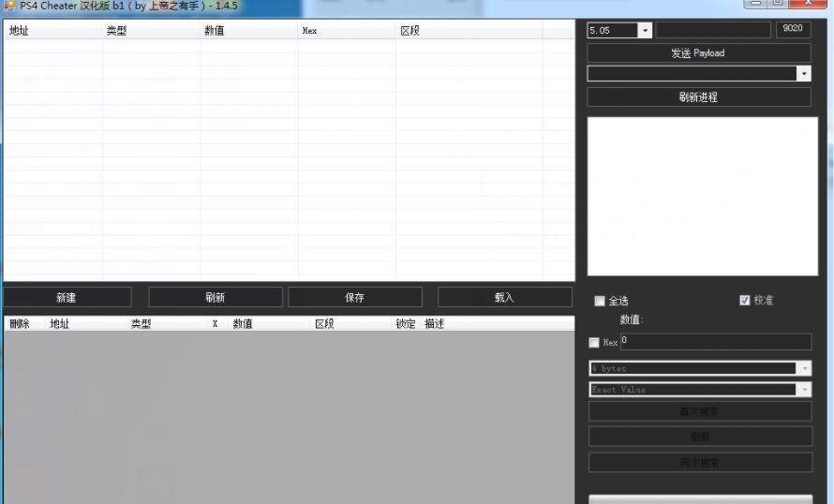
Task: Click the 载入 button
Action: coord(505,297)
